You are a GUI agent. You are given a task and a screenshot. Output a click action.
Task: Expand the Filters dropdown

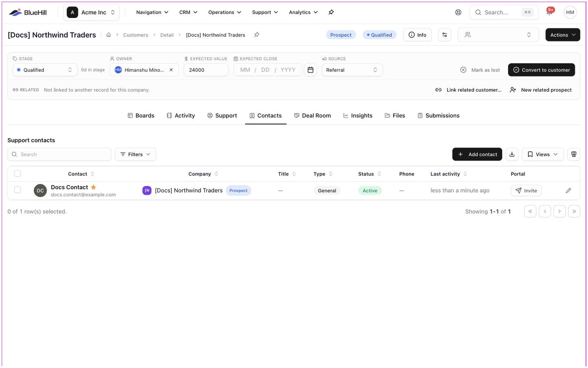pyautogui.click(x=136, y=154)
